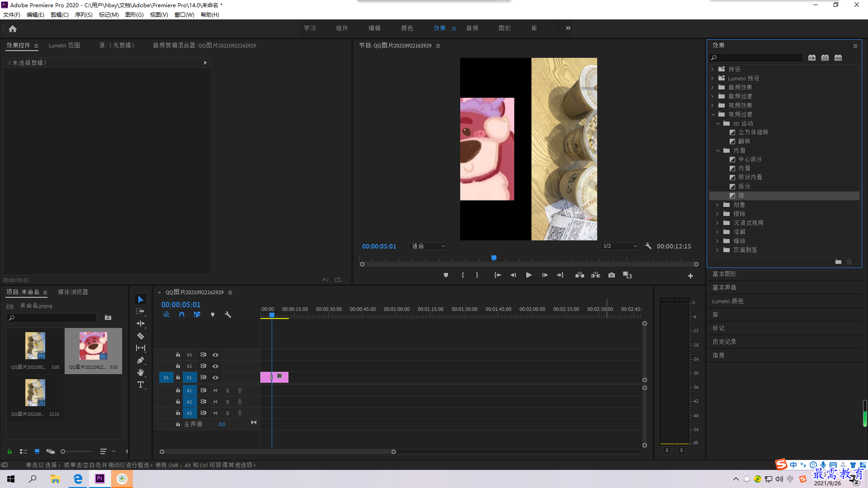Select the Selection tool arrow
The image size is (868, 488).
coord(141,300)
